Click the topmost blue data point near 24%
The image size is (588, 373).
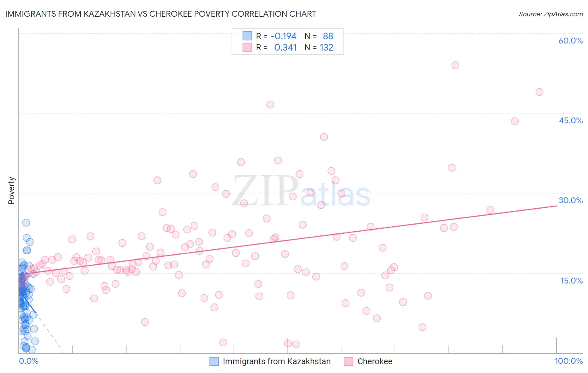click(x=26, y=222)
